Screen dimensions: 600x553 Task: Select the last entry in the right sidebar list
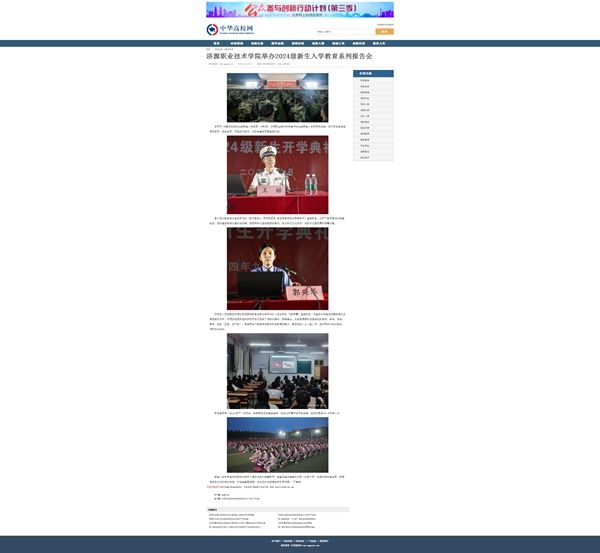point(365,157)
